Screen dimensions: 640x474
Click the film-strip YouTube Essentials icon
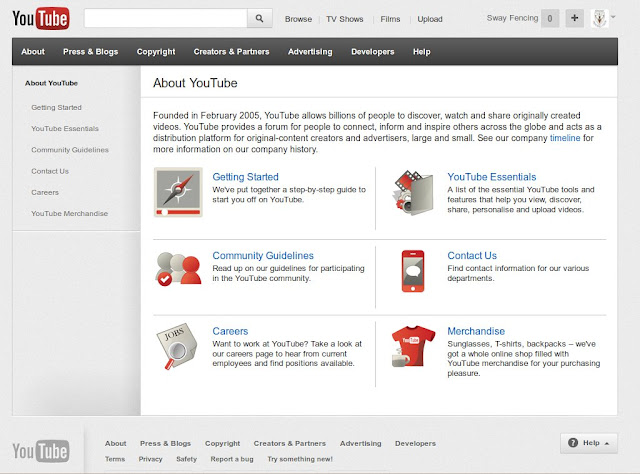[x=412, y=193]
